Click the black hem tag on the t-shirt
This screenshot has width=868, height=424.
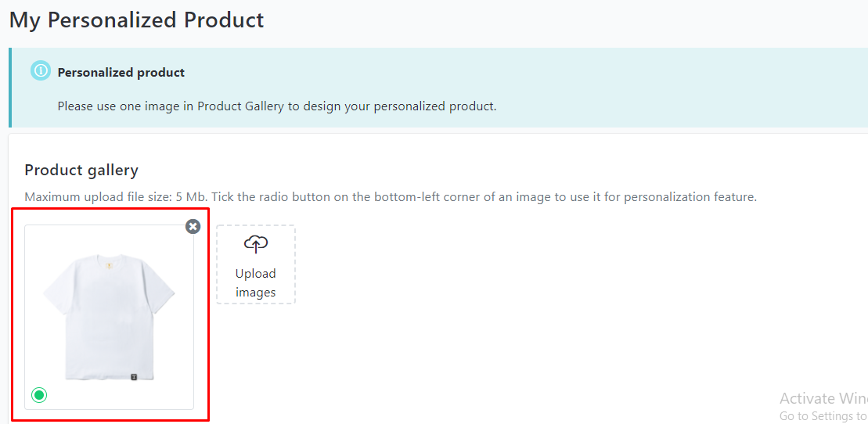click(134, 377)
